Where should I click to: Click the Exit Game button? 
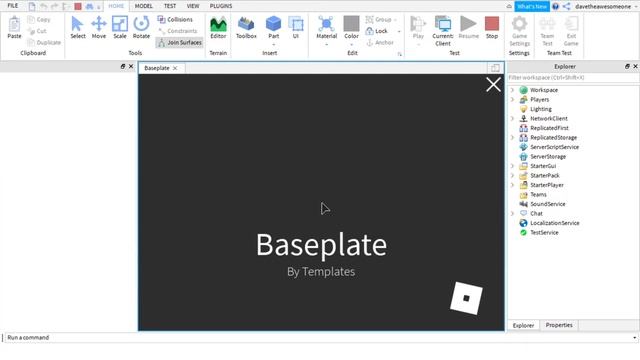[x=571, y=31]
